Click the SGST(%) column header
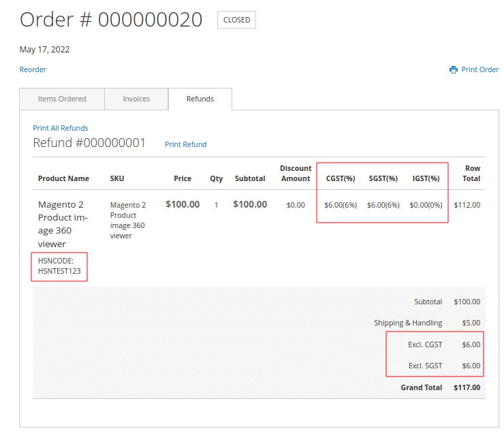Screen dimensions: 504x433 tap(383, 178)
